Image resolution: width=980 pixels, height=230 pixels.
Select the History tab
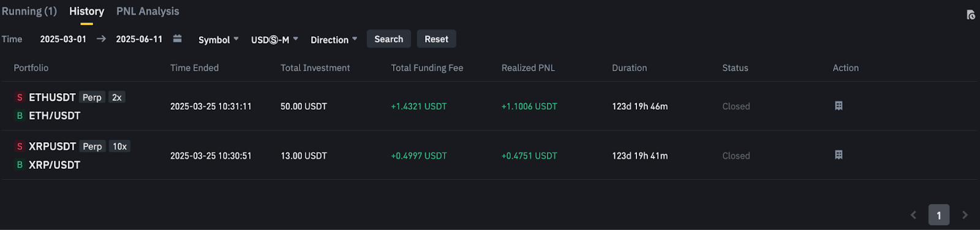(x=86, y=11)
